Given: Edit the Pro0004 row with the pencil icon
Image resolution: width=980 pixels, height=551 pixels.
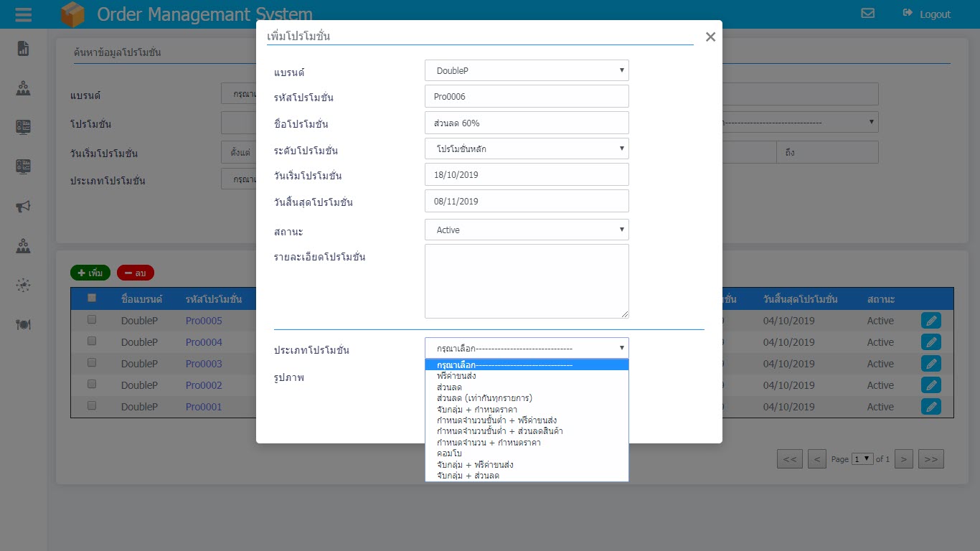Looking at the screenshot, I should coord(930,342).
